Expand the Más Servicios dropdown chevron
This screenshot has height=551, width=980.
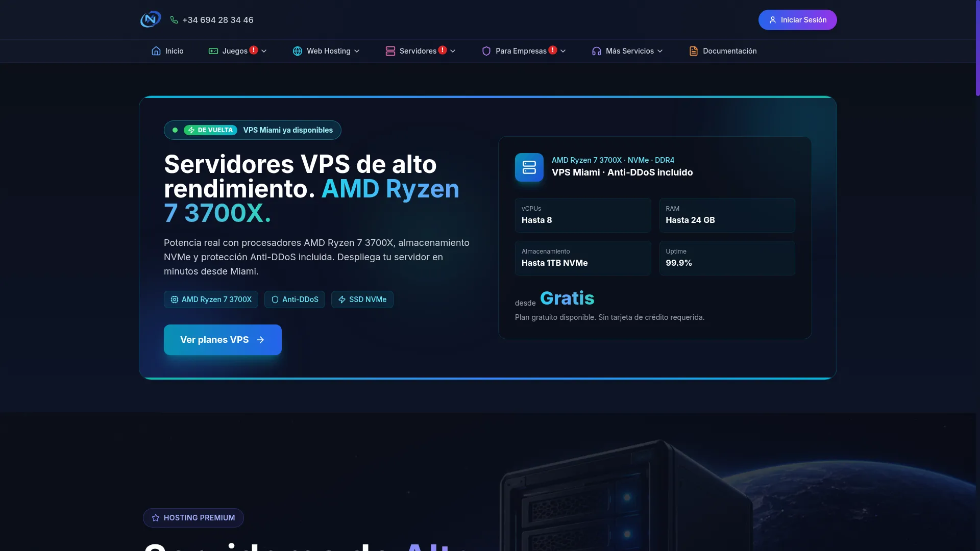click(x=660, y=51)
